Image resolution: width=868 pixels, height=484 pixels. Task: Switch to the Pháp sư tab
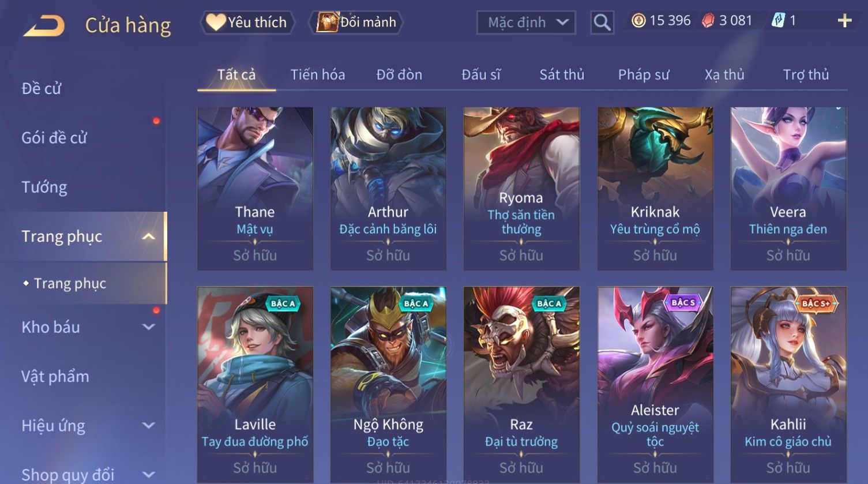coord(644,74)
